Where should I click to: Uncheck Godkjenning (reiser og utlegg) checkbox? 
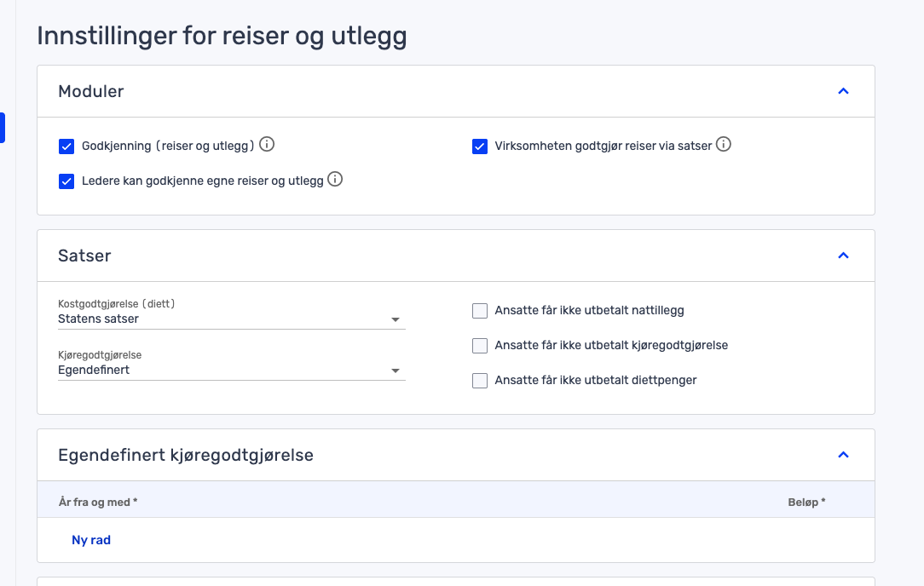tap(66, 146)
